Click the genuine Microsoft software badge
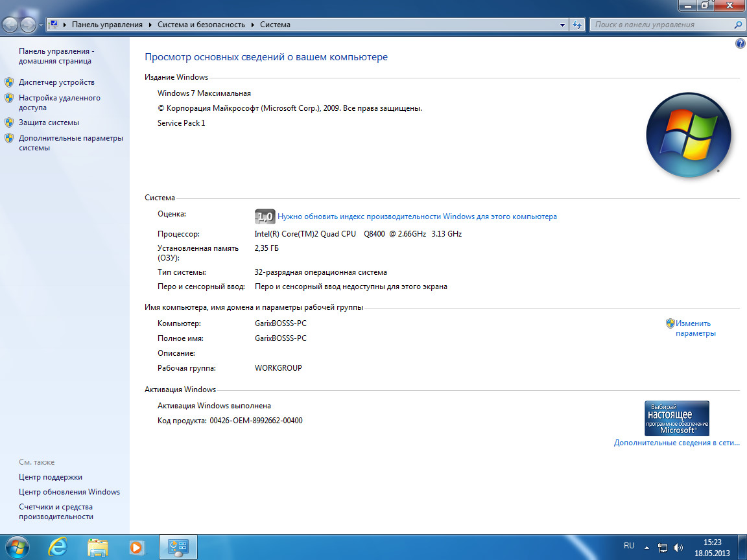The height and width of the screenshot is (560, 747). [x=676, y=418]
